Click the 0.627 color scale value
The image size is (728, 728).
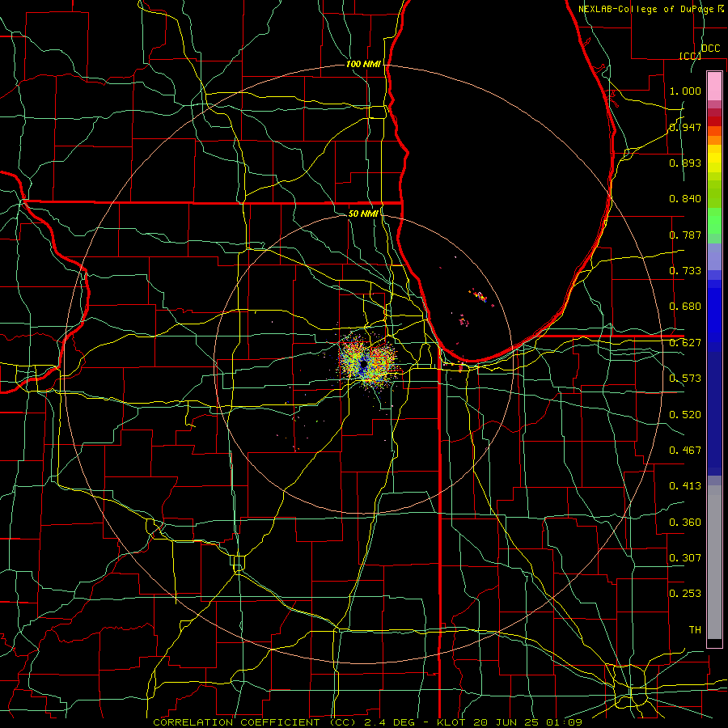685,343
